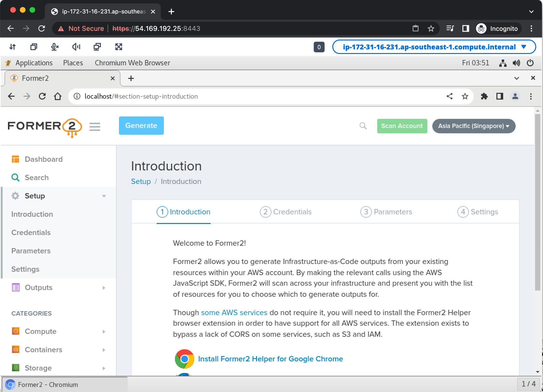Click the desktop network status icon
This screenshot has height=392, width=543.
tap(503, 63)
